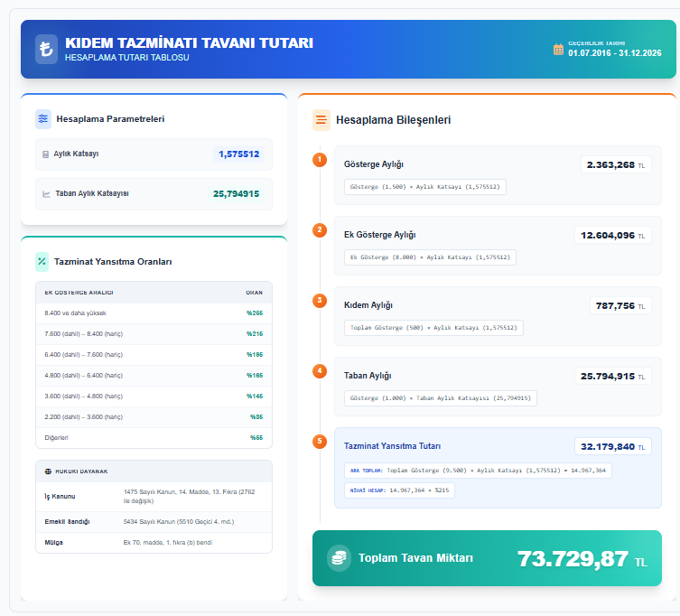Click the Gösterge Aylığı value 2.363,268
680x616 pixels.
click(x=616, y=165)
